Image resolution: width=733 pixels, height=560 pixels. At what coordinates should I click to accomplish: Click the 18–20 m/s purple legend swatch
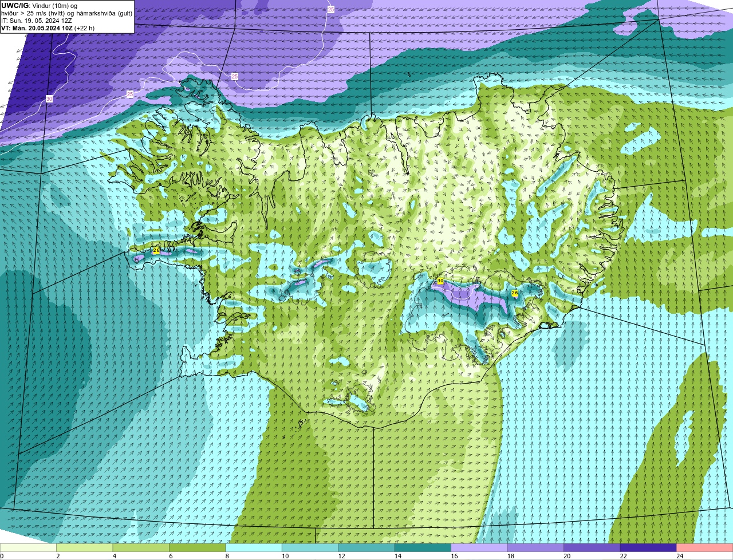pyautogui.click(x=536, y=548)
